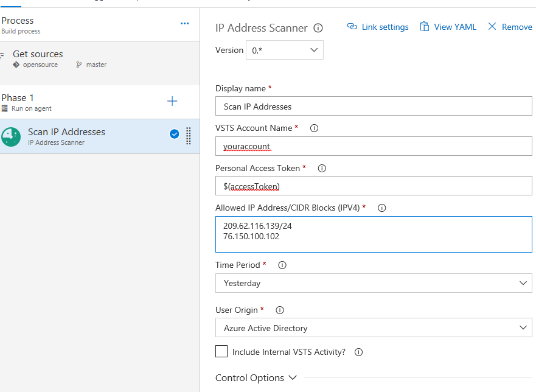The height and width of the screenshot is (392, 536).
Task: Select the Process build process item
Action: coord(100,25)
